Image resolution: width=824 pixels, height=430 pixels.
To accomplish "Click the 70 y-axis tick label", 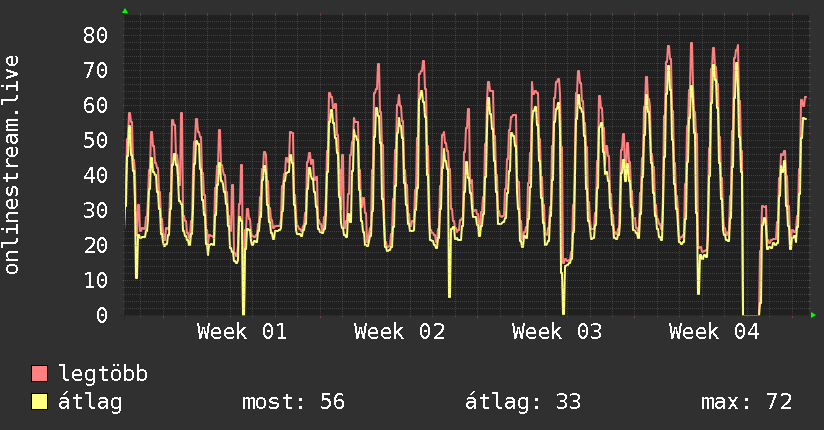I will 96,70.
